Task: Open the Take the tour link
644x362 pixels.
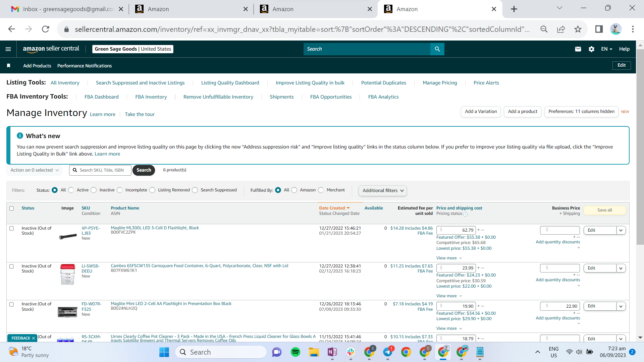Action: (x=140, y=114)
